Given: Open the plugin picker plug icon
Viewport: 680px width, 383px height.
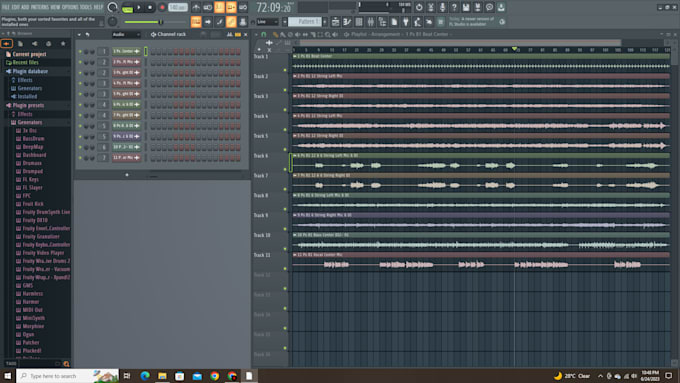Looking at the screenshot, I should tap(405, 22).
